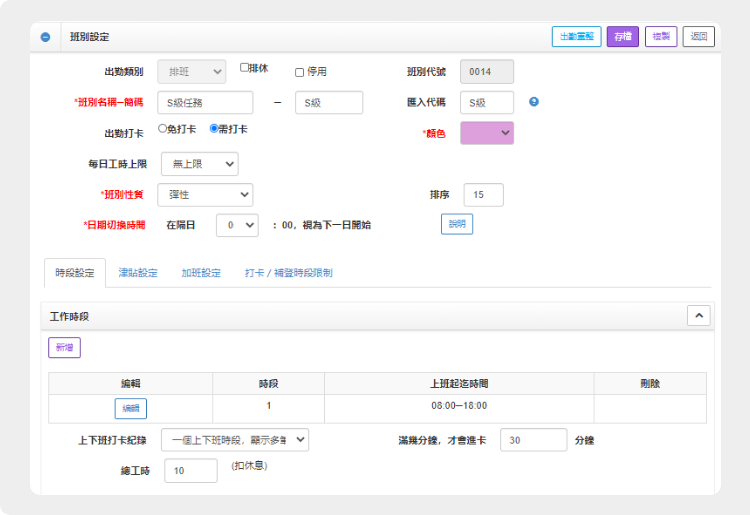The height and width of the screenshot is (515, 750).
Task: Click the 班別代號 field 0014
Action: (x=487, y=72)
